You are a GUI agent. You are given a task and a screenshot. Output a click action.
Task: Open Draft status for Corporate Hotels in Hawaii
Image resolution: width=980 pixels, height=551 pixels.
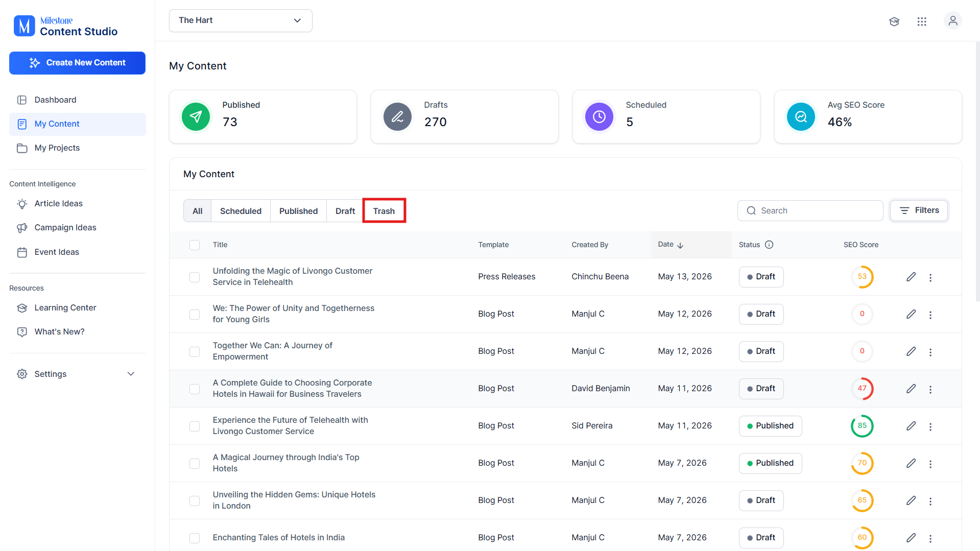pyautogui.click(x=761, y=389)
